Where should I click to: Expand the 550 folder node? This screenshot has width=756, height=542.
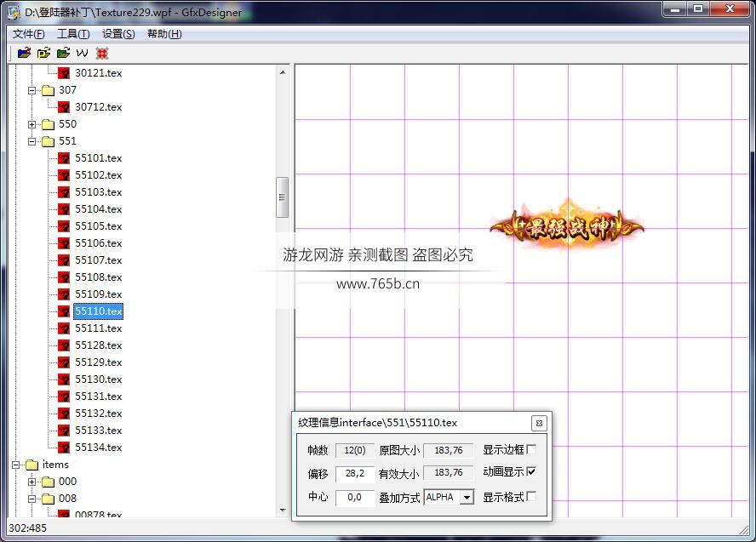tap(31, 125)
